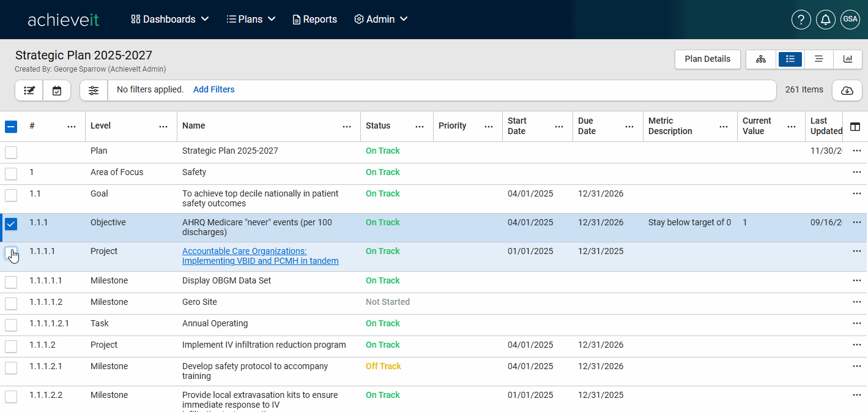
Task: Click the cloud download export icon
Action: click(847, 91)
